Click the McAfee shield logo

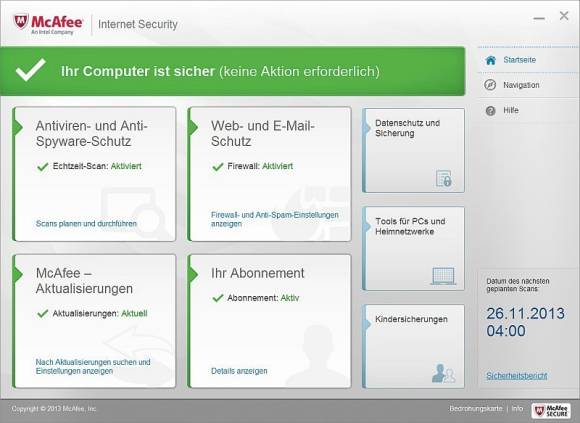click(x=21, y=22)
